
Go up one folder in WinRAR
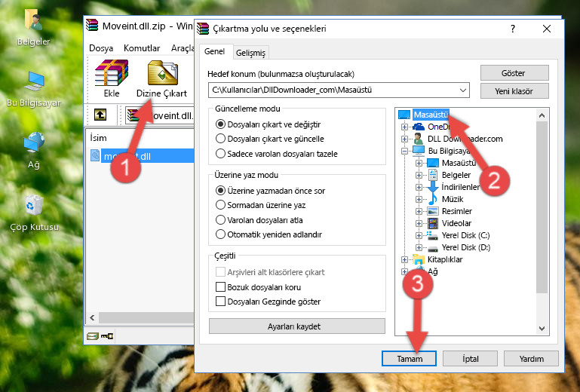click(x=100, y=115)
